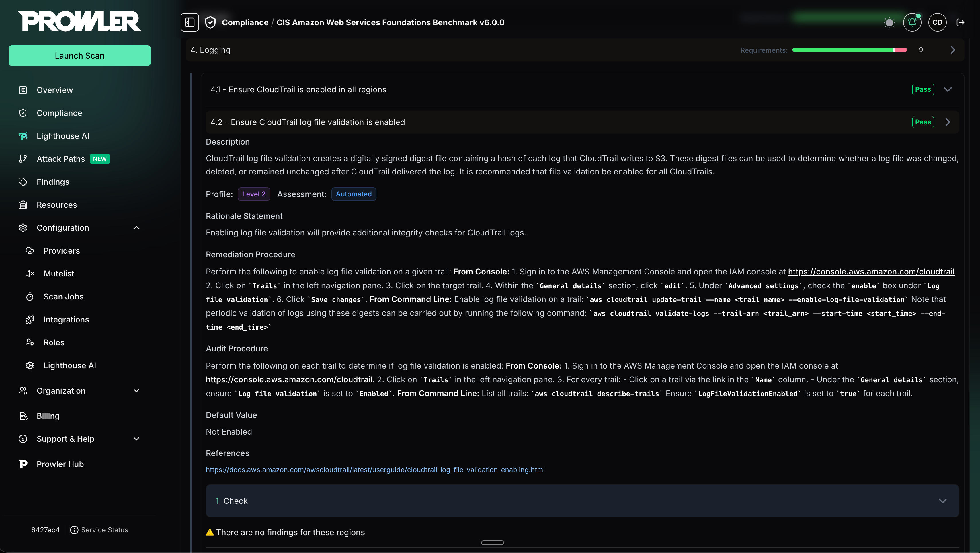
Task: Expand the 1 Check panel chevron
Action: coord(942,501)
